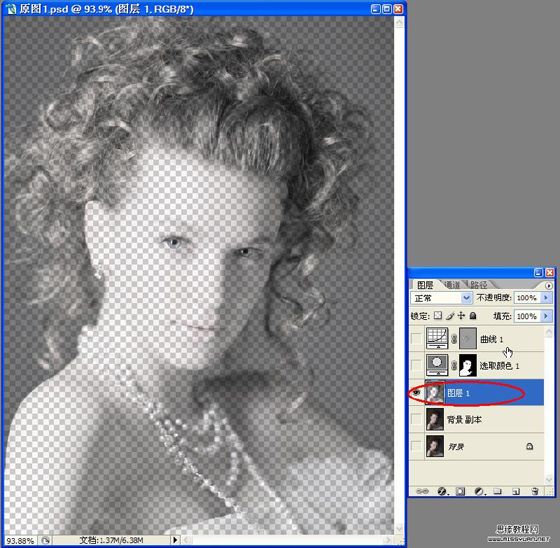Show the 曲线 1 layer visibility box

[x=416, y=338]
